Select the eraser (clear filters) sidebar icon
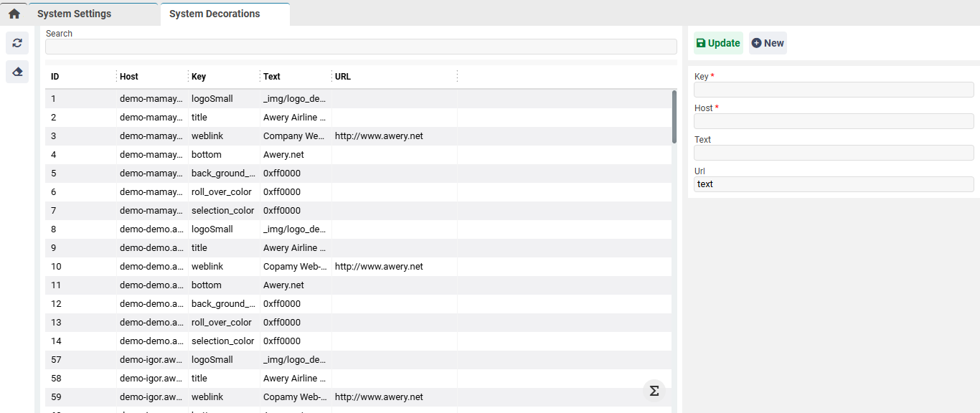The image size is (980, 413). tap(17, 72)
